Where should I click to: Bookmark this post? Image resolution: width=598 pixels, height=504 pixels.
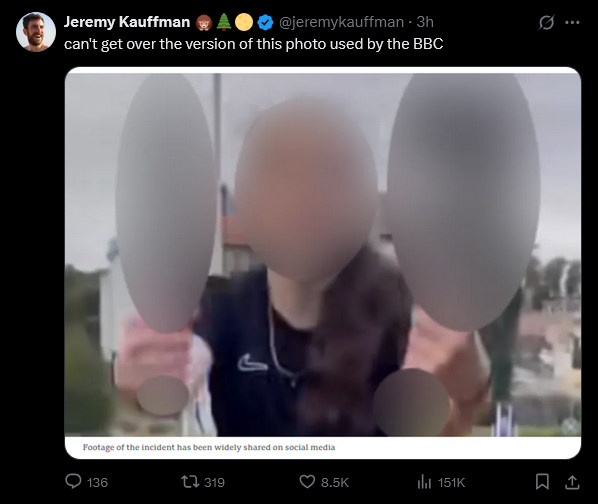pos(542,482)
